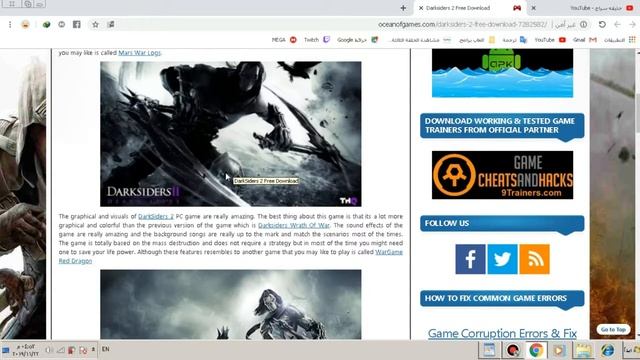Open the Apps grid shortcut in bookmarks bar
Image resolution: width=640 pixels, height=360 pixels.
coord(620,40)
